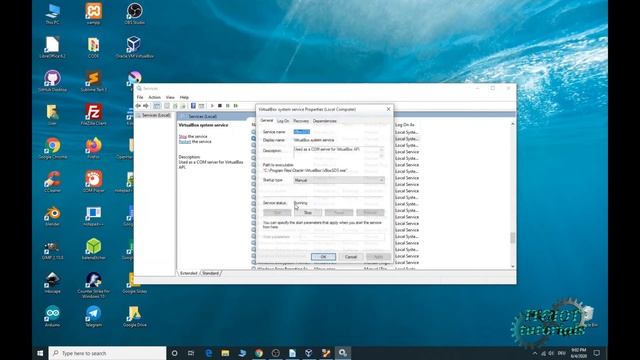Click Cancel in the Properties dialog
The height and width of the screenshot is (360, 640).
(351, 257)
